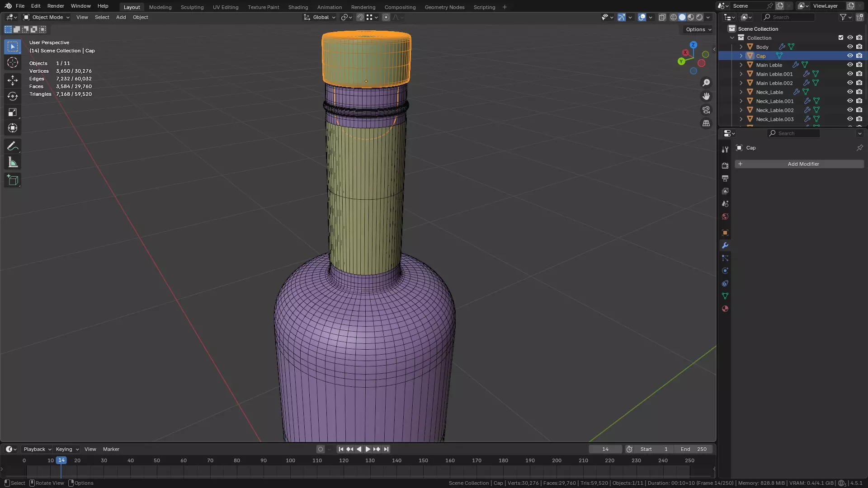
Task: Select the Cursor tool
Action: (x=13, y=62)
